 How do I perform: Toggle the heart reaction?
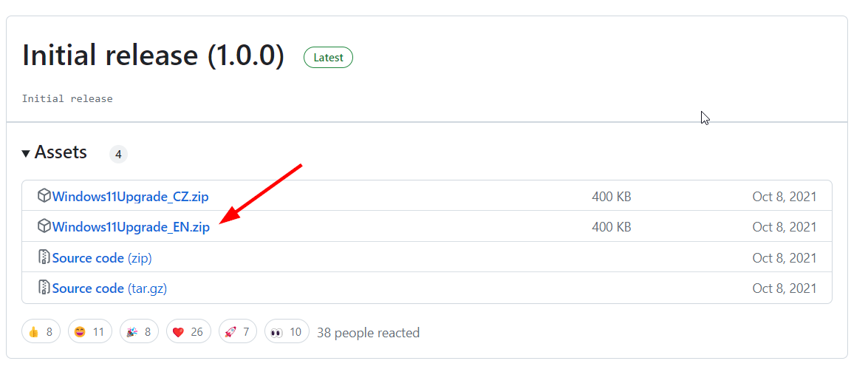(188, 332)
